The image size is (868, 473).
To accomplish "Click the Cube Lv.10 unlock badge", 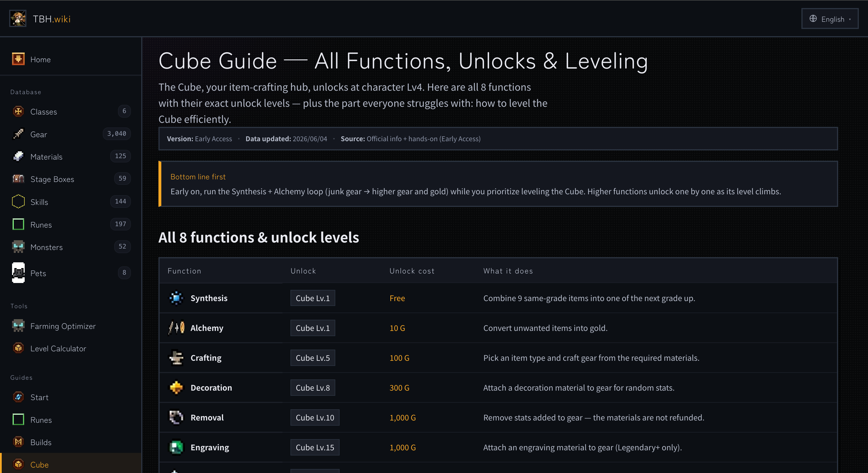I will pos(315,417).
